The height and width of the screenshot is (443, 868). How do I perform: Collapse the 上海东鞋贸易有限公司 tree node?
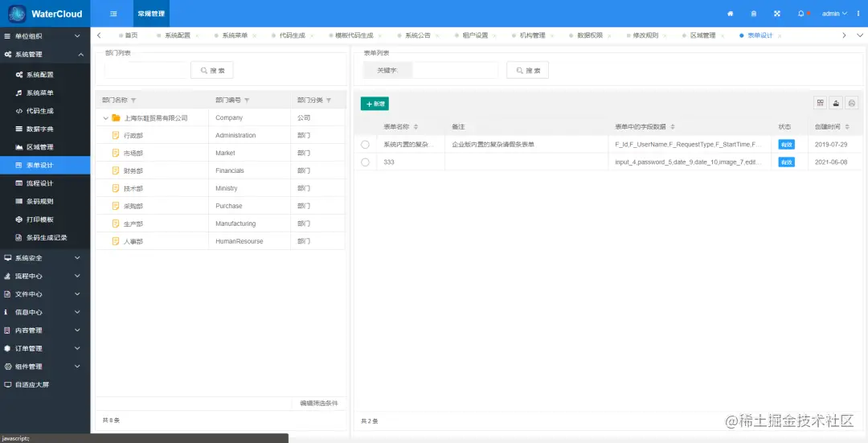106,118
